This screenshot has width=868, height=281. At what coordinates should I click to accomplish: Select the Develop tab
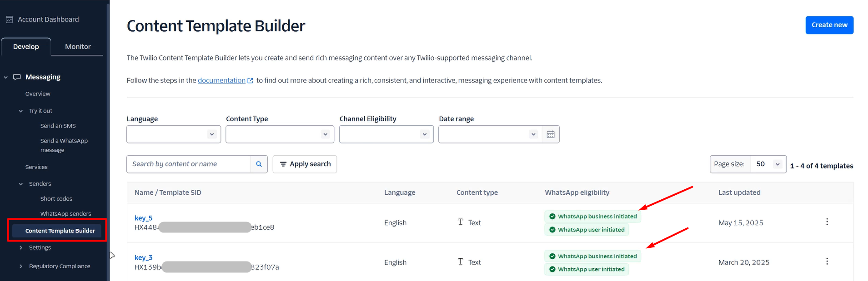tap(26, 47)
